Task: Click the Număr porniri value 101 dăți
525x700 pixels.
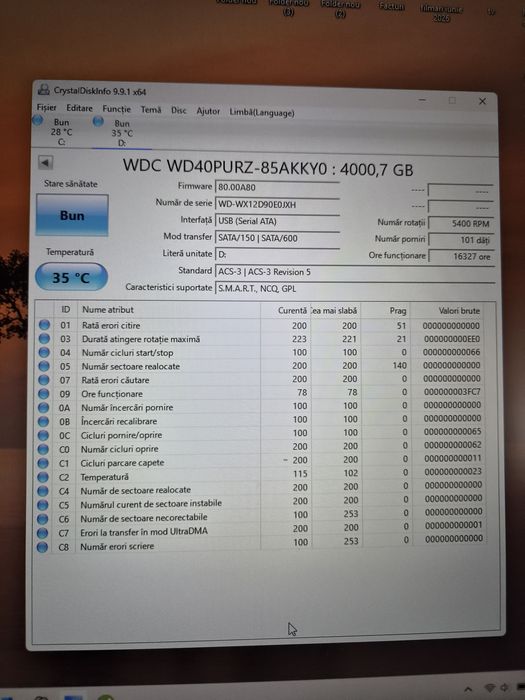Action: (461, 240)
